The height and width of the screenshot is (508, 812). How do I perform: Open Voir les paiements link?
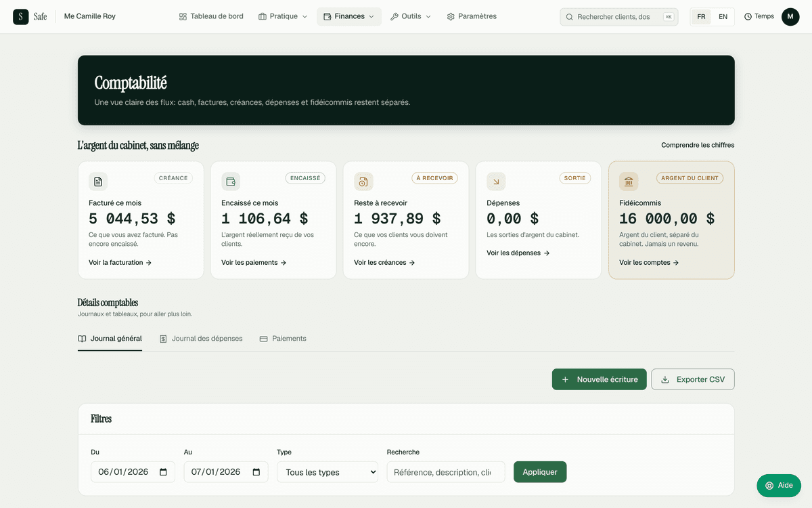point(254,263)
